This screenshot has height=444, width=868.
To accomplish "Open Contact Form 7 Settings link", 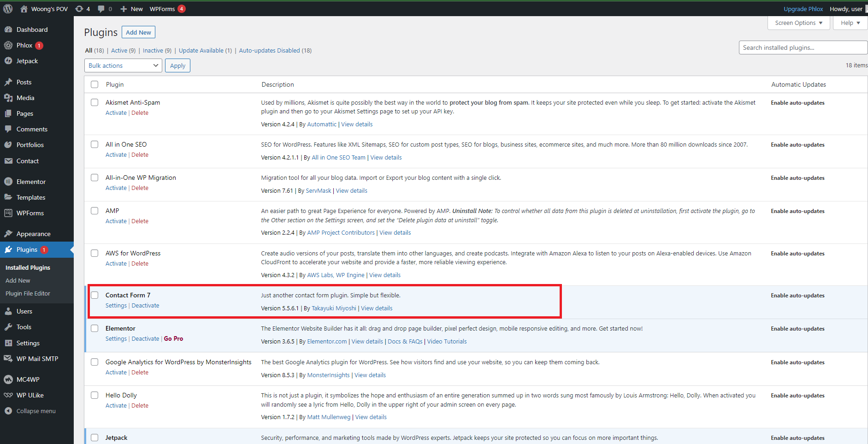I will [x=116, y=305].
